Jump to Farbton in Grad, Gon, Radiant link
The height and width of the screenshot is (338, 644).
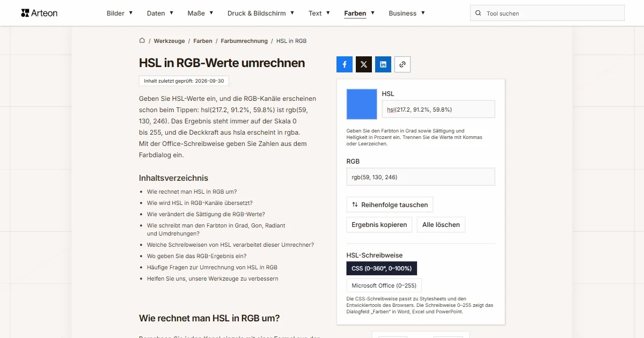[216, 230]
